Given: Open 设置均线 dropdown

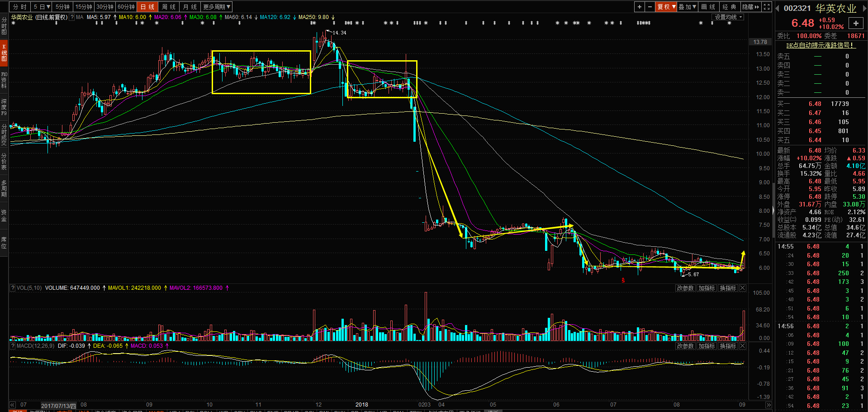Looking at the screenshot, I should 728,17.
